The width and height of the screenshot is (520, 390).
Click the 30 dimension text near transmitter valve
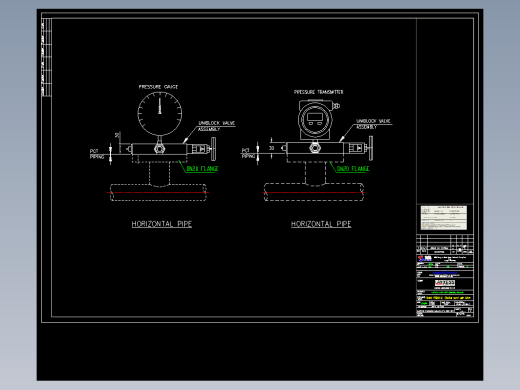coord(272,148)
